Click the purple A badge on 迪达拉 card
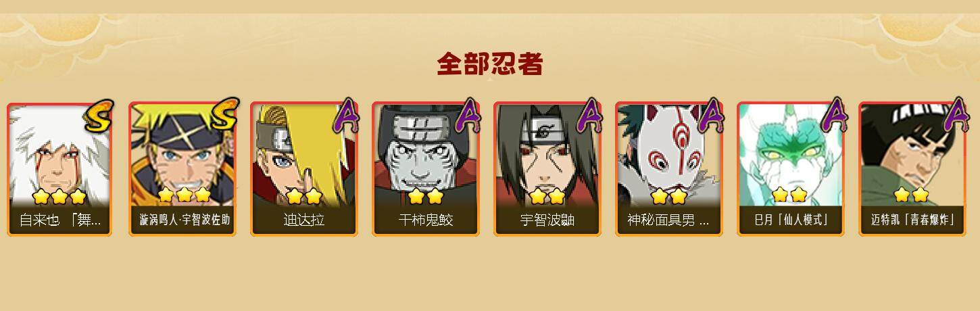 pos(346,115)
